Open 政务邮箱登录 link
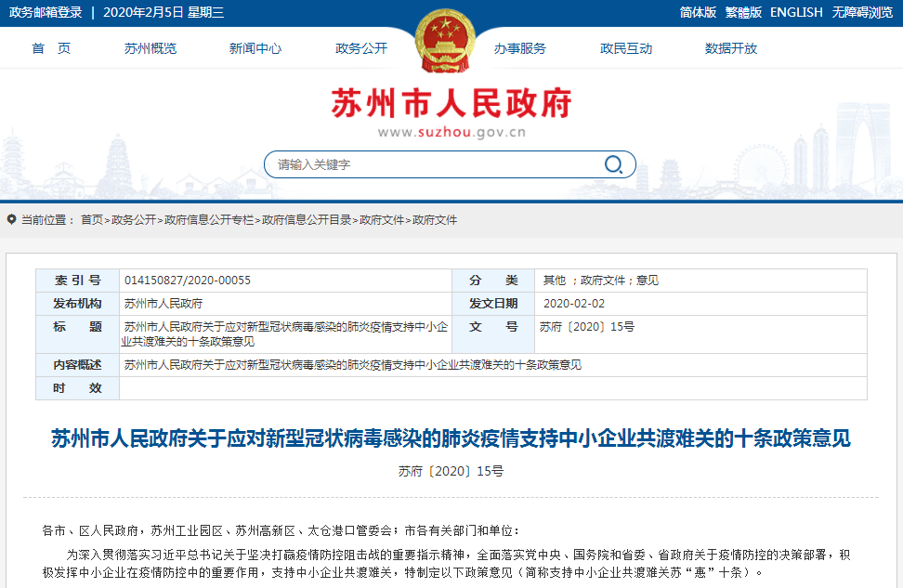903x588 pixels. (x=46, y=13)
